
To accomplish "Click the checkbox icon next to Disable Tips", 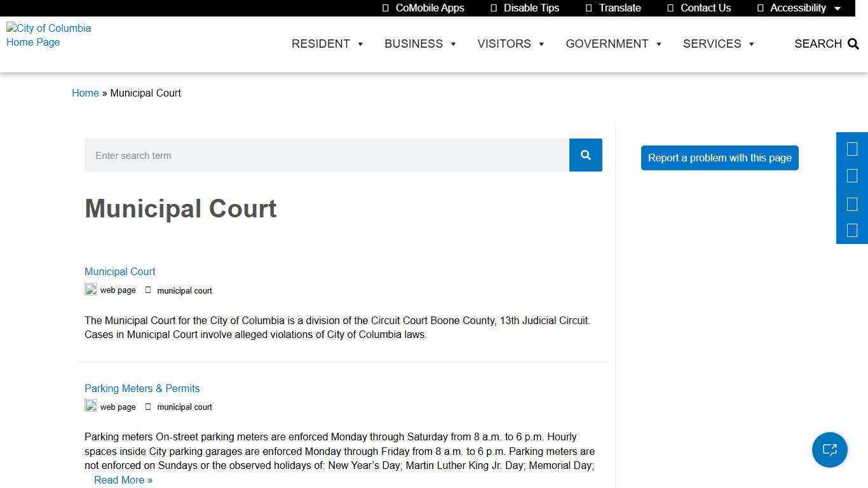I will point(495,8).
